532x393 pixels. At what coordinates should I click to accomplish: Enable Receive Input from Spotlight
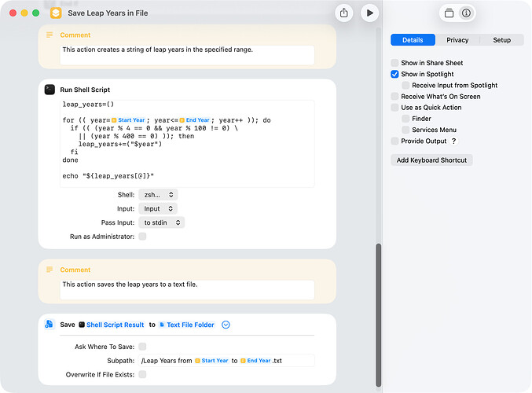[405, 85]
